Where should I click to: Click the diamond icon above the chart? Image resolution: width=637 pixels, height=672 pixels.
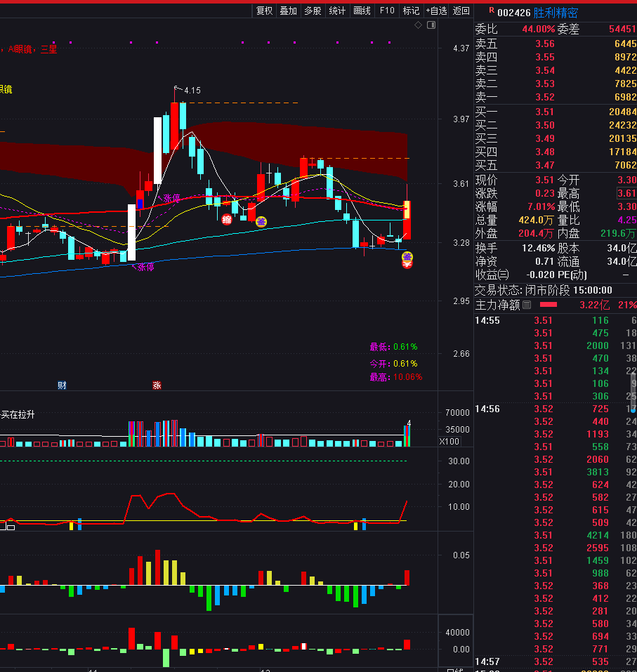[x=419, y=25]
